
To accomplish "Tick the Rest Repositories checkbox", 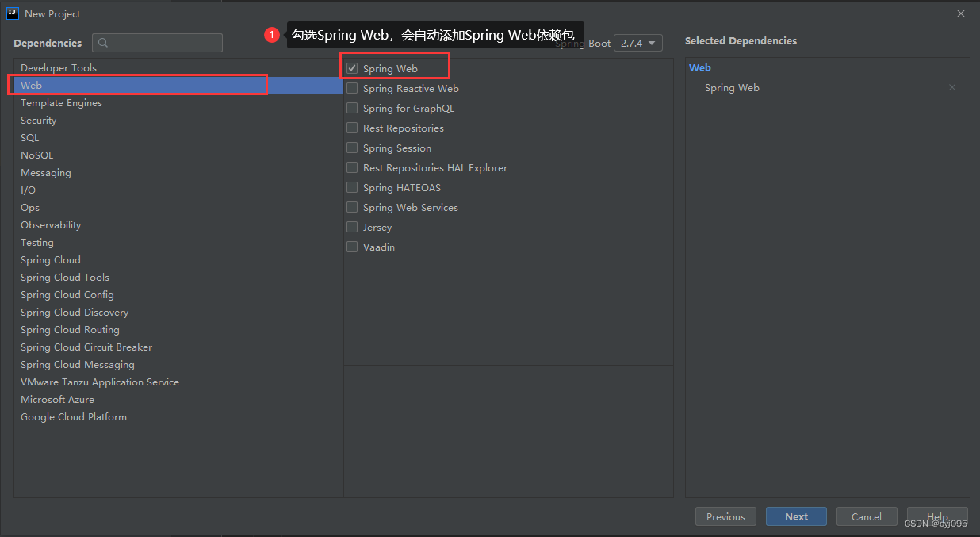I will pos(352,128).
